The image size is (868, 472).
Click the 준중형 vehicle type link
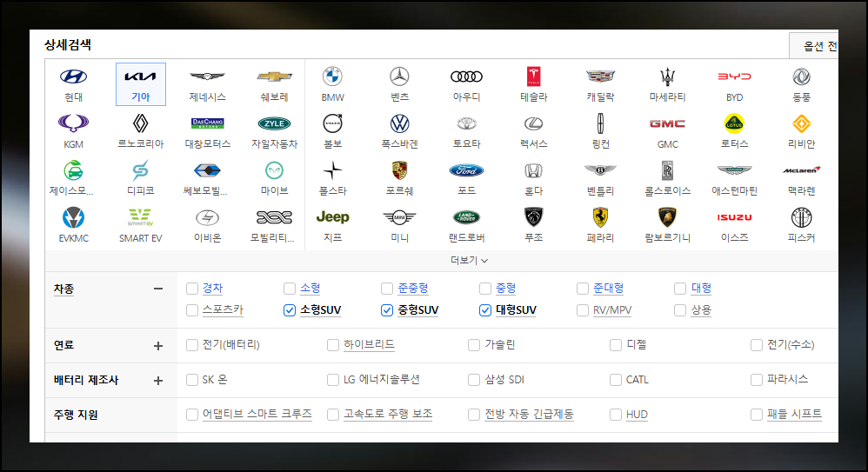[x=413, y=289]
